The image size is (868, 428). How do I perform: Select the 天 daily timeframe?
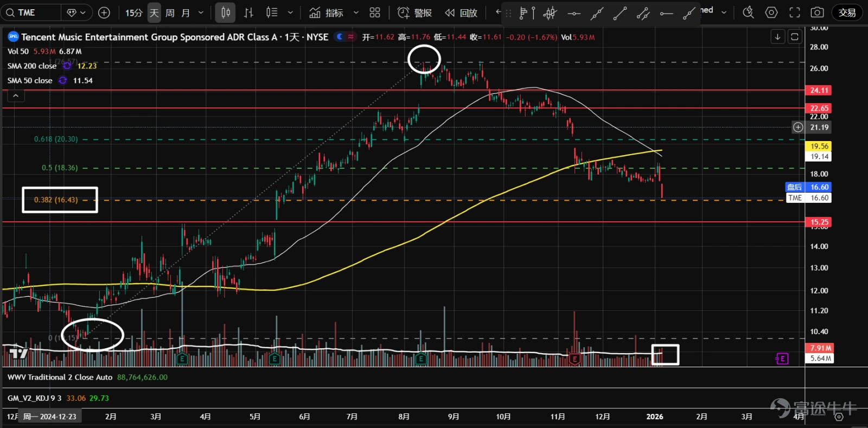tap(154, 12)
